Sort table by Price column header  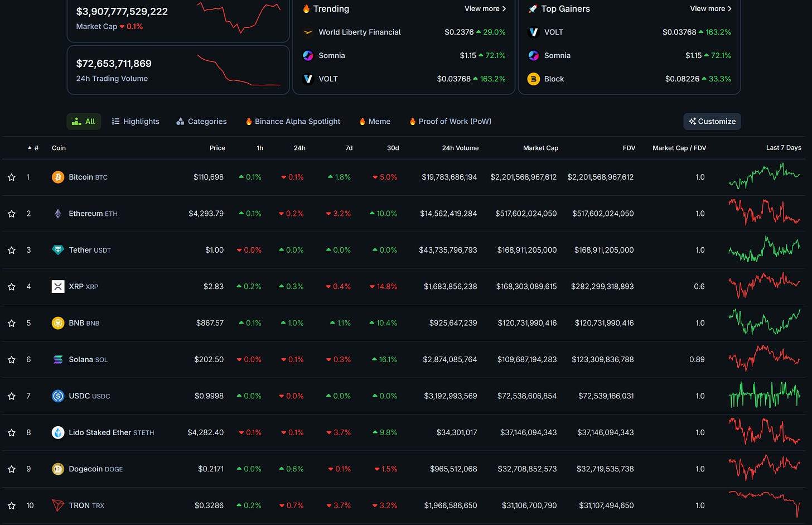click(x=217, y=148)
